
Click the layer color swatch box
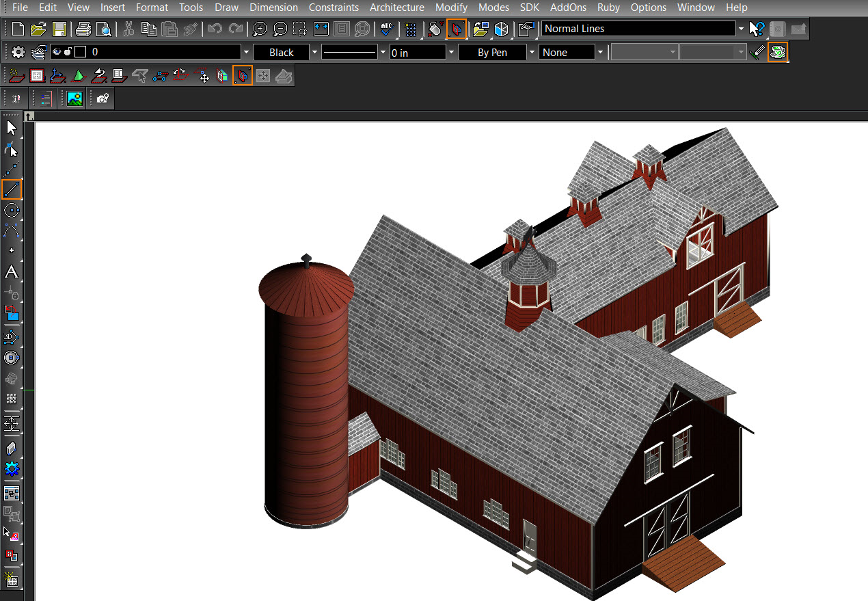(x=80, y=52)
